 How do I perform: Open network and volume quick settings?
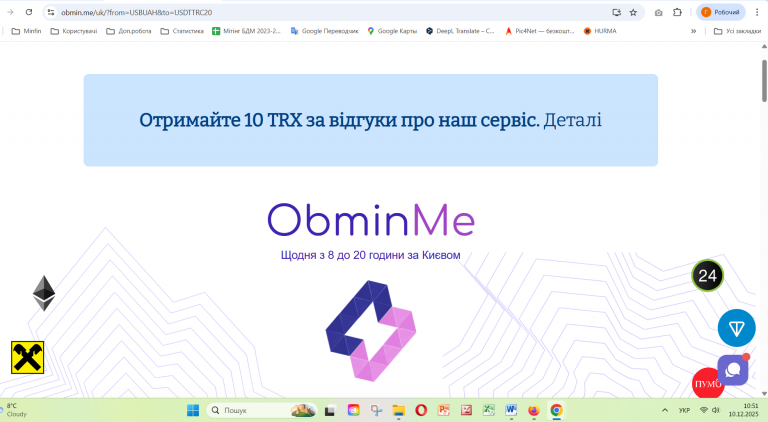709,410
